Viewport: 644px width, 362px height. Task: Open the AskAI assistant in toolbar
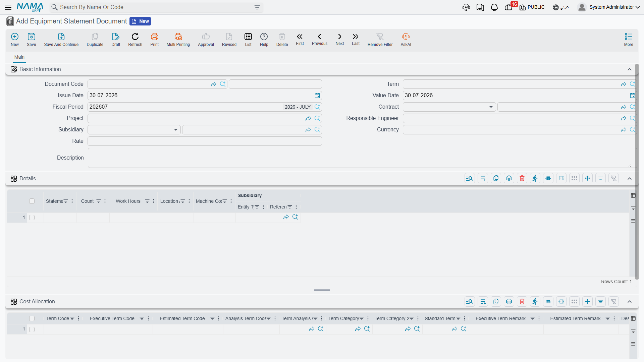(x=406, y=39)
